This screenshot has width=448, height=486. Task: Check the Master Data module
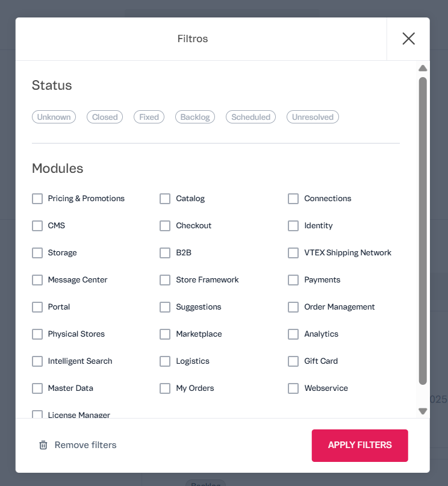37,388
